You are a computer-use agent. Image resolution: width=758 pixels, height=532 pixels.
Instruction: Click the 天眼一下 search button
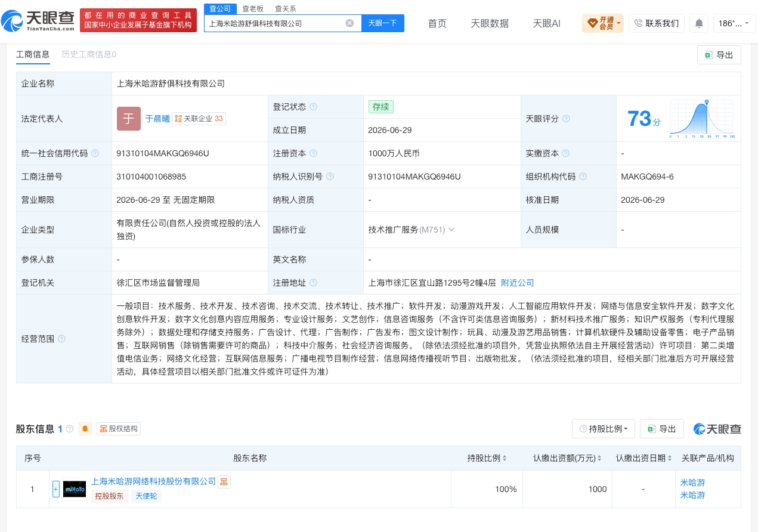coord(383,23)
